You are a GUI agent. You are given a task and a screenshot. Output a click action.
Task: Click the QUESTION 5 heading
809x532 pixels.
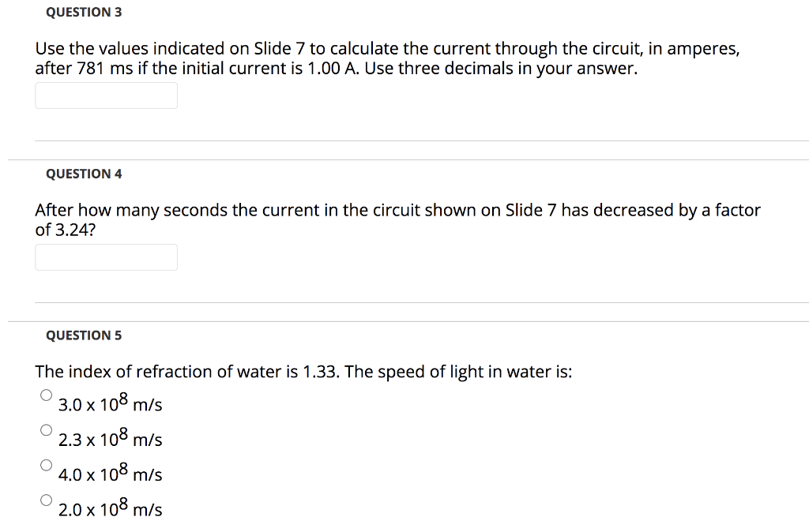(x=84, y=335)
